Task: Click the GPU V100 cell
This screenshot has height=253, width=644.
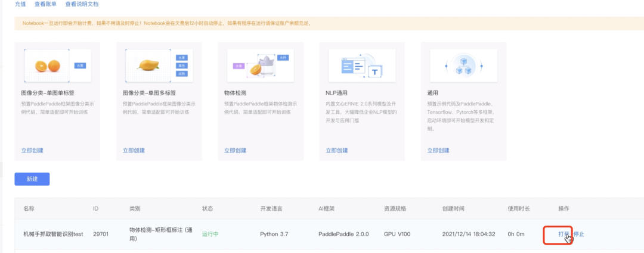Action: click(x=397, y=234)
